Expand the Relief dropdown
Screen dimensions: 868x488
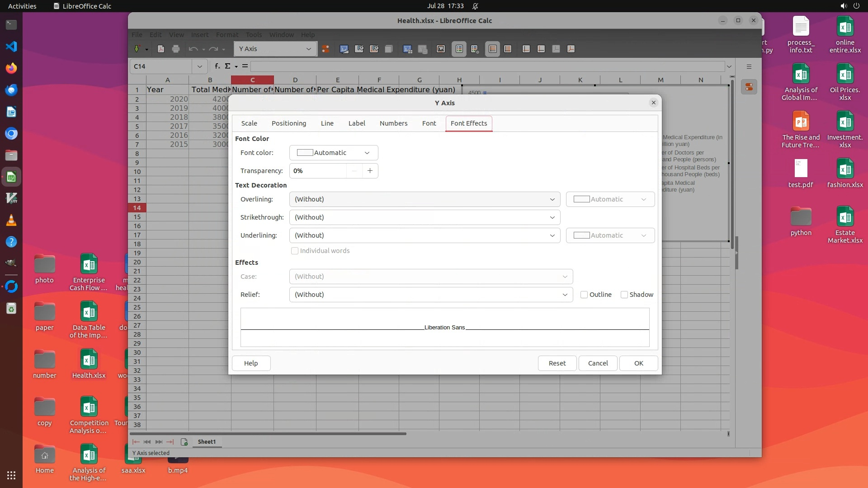(430, 295)
